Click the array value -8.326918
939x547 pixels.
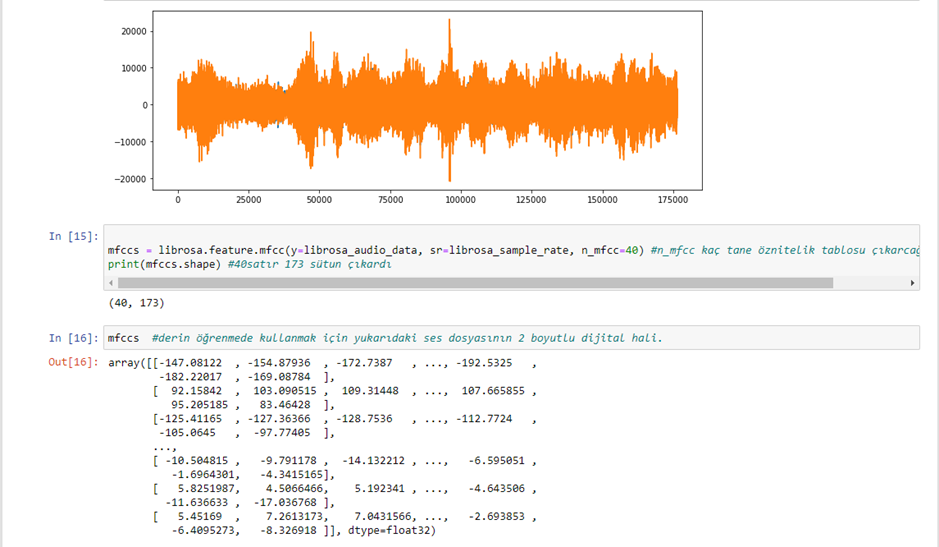click(288, 531)
